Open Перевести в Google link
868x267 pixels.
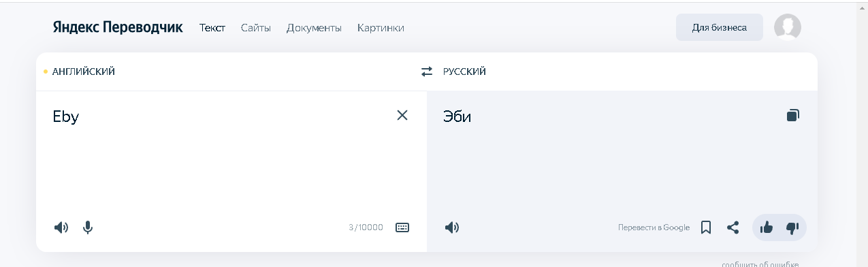coord(654,227)
